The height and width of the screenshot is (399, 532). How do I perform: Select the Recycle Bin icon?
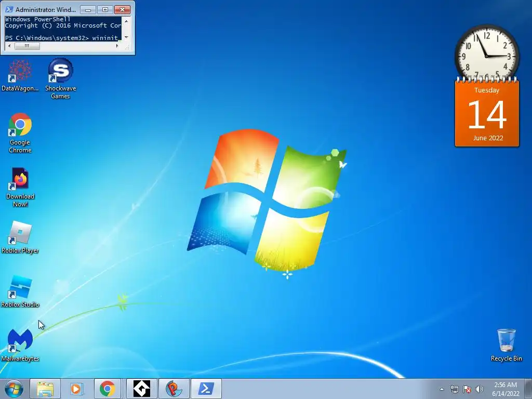506,345
